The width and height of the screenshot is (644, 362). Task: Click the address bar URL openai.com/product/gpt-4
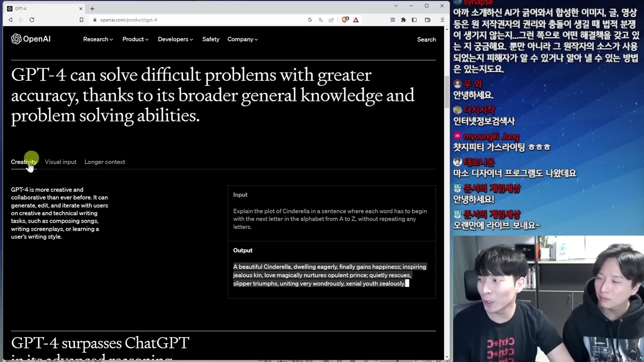coord(128,20)
